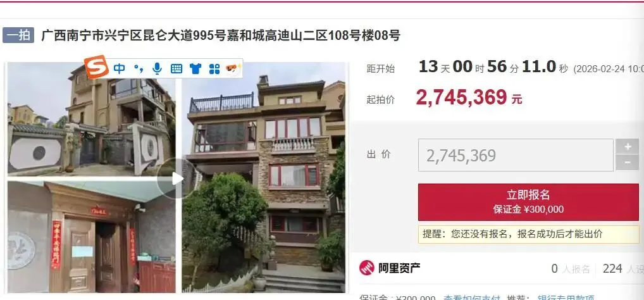644x300 pixels.
Task: Click the mascot icon on the Sogou toolbar
Action: pos(233,68)
